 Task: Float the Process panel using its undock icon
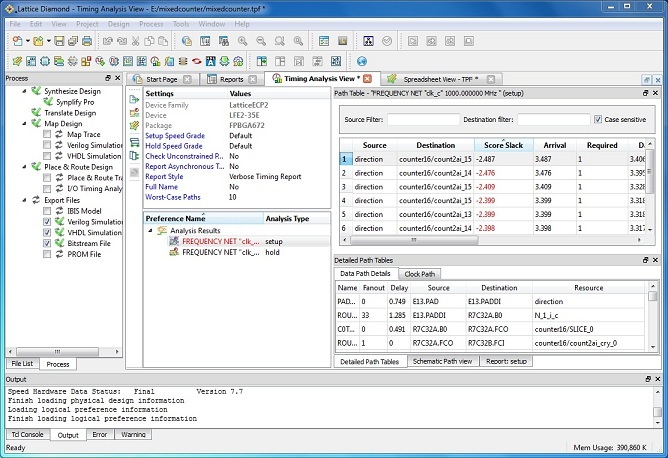pos(108,78)
